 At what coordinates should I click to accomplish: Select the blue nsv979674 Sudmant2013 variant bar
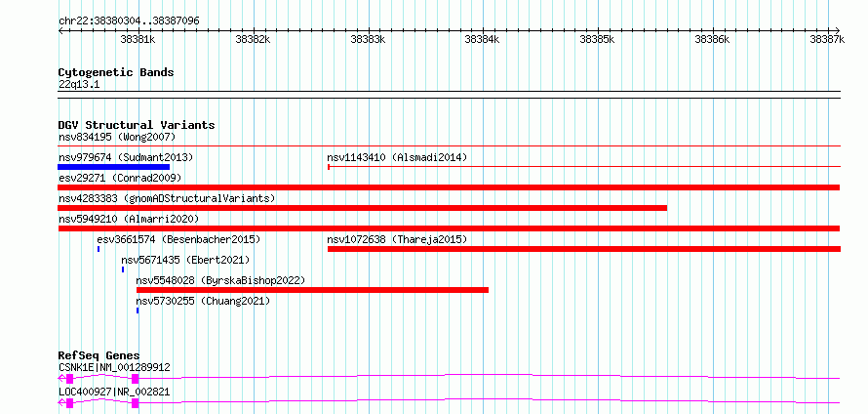tap(113, 167)
